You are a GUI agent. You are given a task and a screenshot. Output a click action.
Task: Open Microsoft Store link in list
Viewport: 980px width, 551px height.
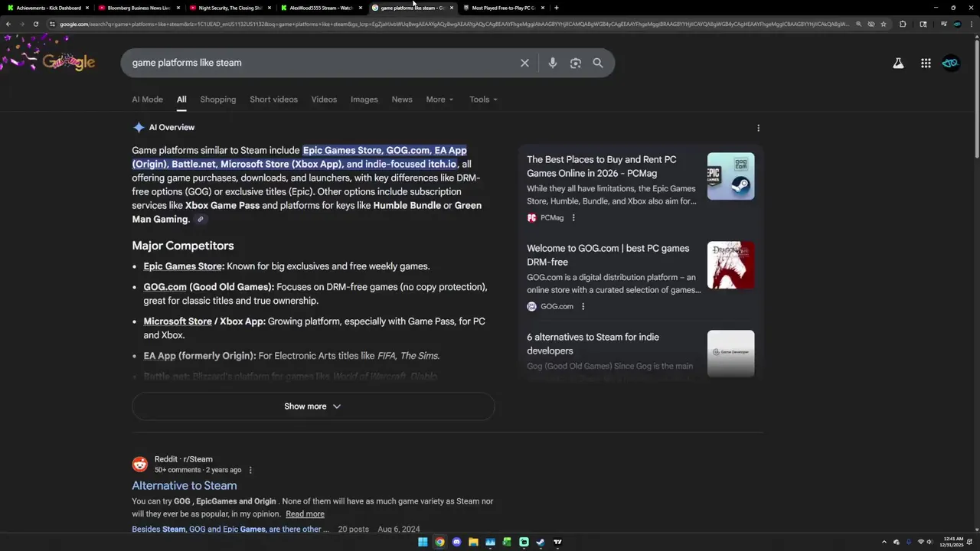tap(178, 321)
